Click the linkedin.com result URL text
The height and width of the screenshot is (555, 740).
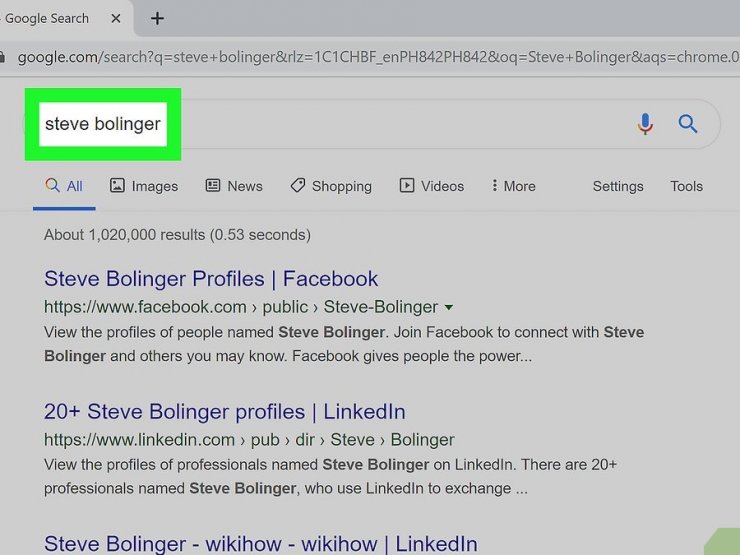coord(249,440)
